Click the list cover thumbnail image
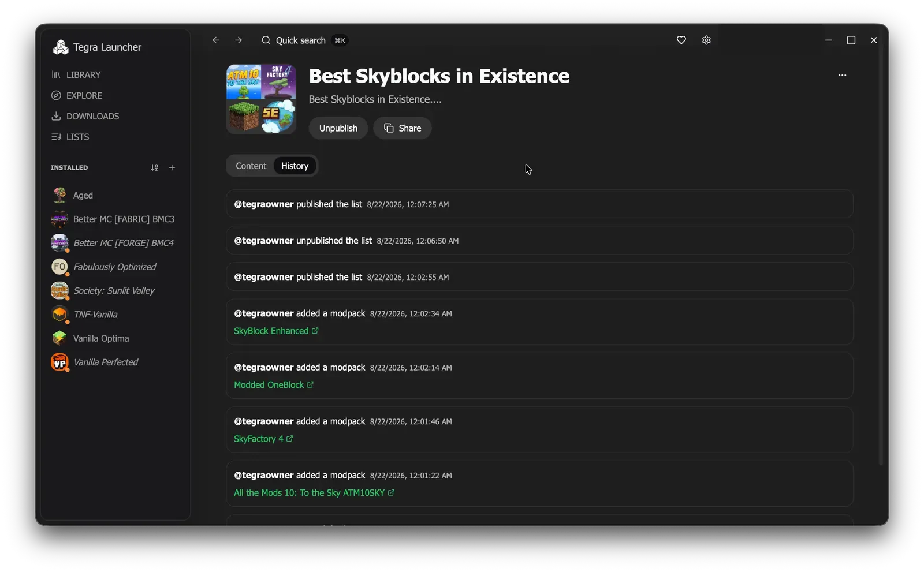 click(x=261, y=99)
